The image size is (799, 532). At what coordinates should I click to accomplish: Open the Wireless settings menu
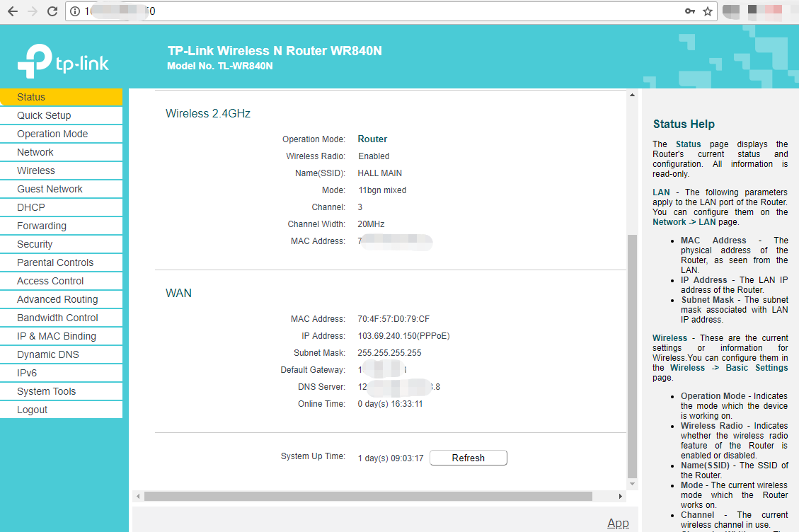point(61,170)
